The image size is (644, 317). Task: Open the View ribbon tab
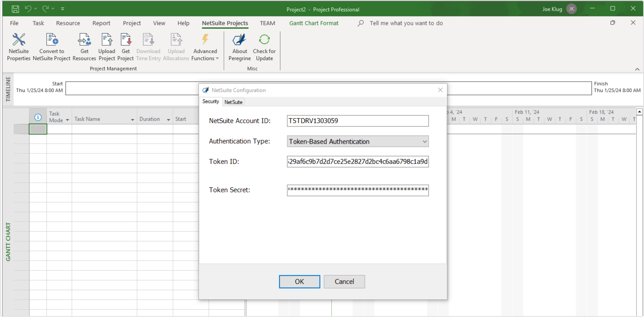159,23
